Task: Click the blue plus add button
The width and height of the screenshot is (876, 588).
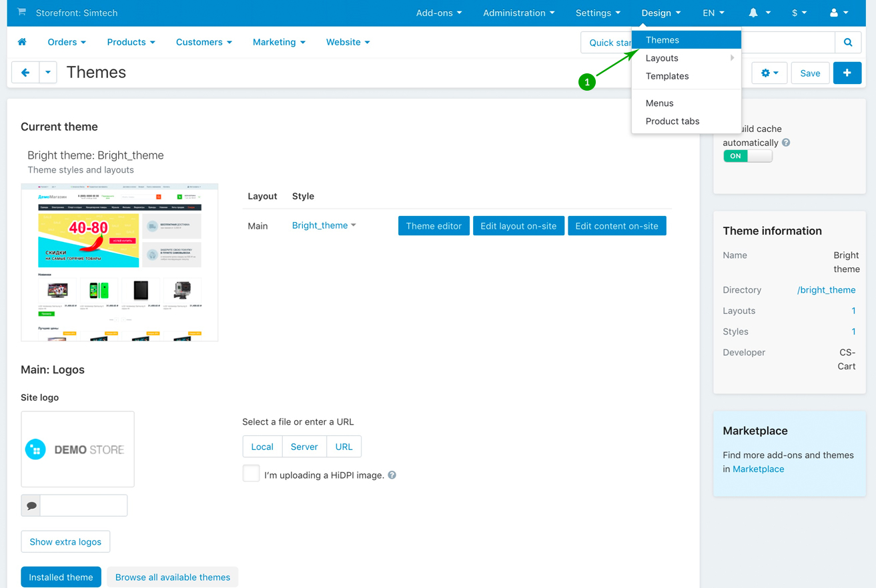Action: click(847, 73)
